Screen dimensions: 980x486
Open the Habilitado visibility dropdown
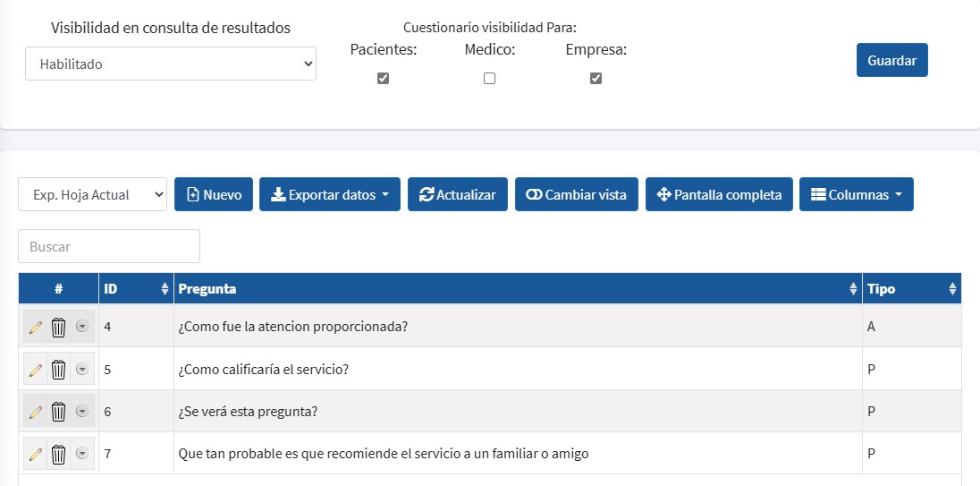170,64
